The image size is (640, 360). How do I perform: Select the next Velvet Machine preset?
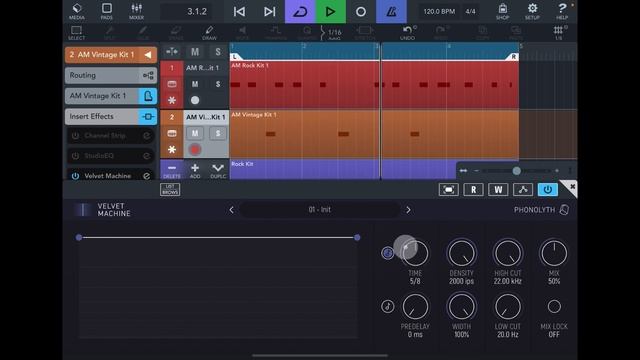tap(408, 210)
